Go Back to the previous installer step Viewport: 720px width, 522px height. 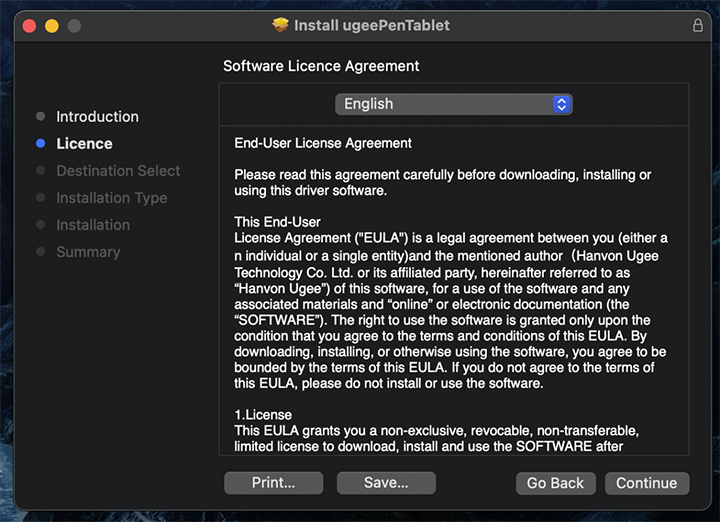pyautogui.click(x=555, y=483)
